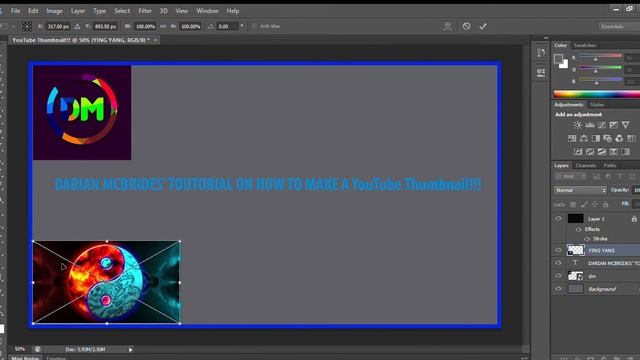Click the reference point location grid

tap(27, 27)
